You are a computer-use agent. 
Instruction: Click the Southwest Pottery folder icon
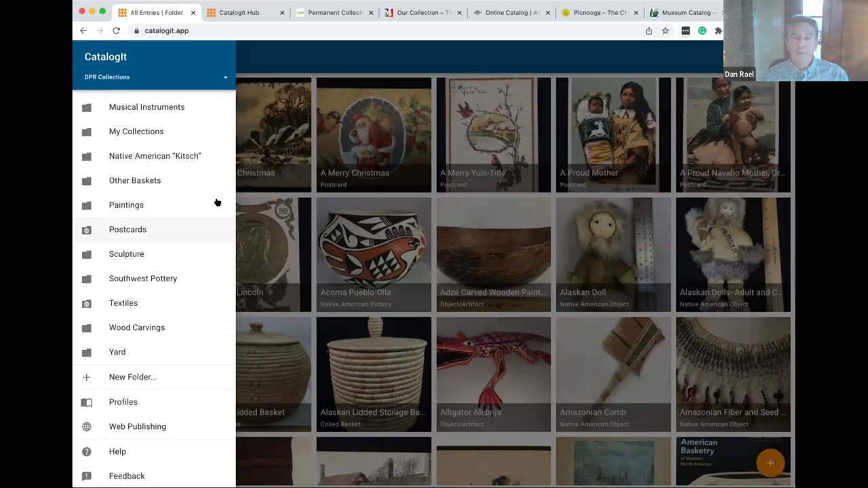[87, 279]
